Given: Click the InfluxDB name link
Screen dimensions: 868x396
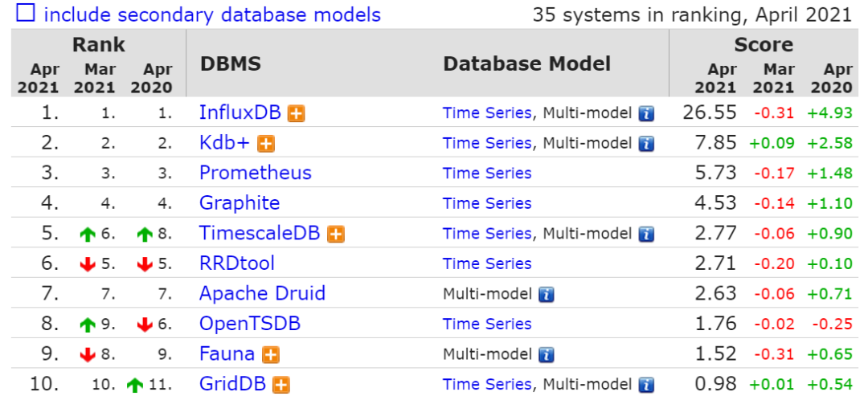Looking at the screenshot, I should pyautogui.click(x=240, y=113).
